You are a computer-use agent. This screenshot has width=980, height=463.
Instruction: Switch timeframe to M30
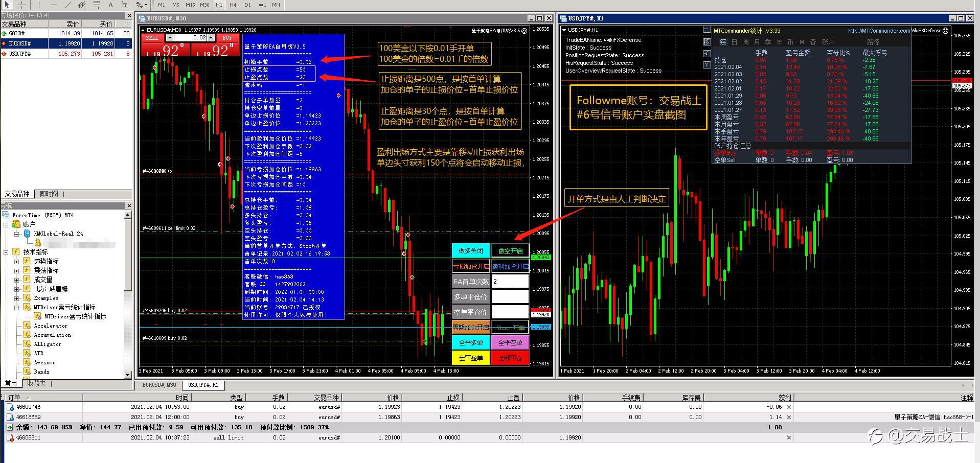click(x=205, y=5)
